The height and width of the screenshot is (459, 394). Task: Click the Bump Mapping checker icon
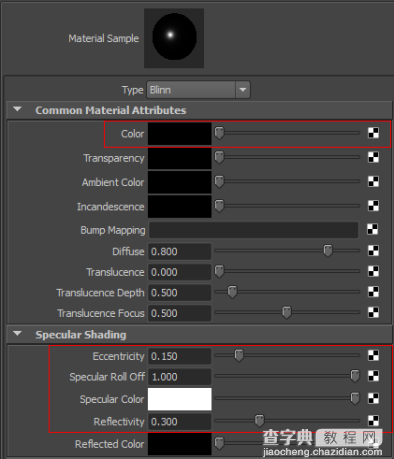(373, 229)
